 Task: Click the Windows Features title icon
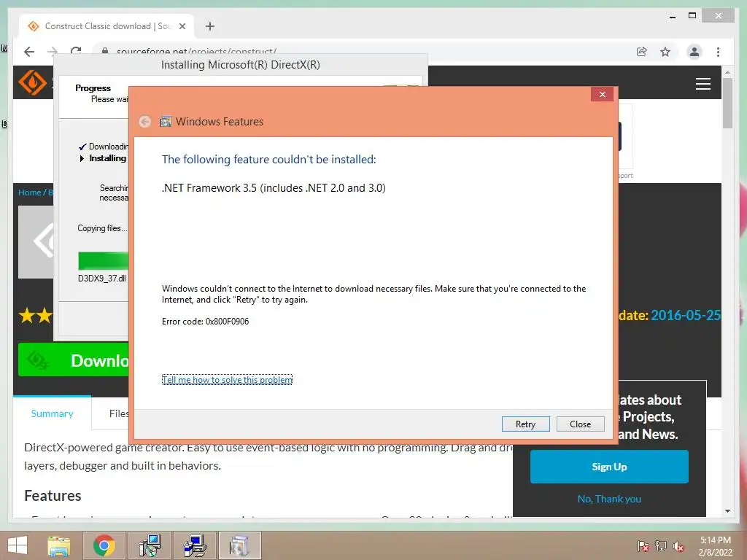[166, 122]
